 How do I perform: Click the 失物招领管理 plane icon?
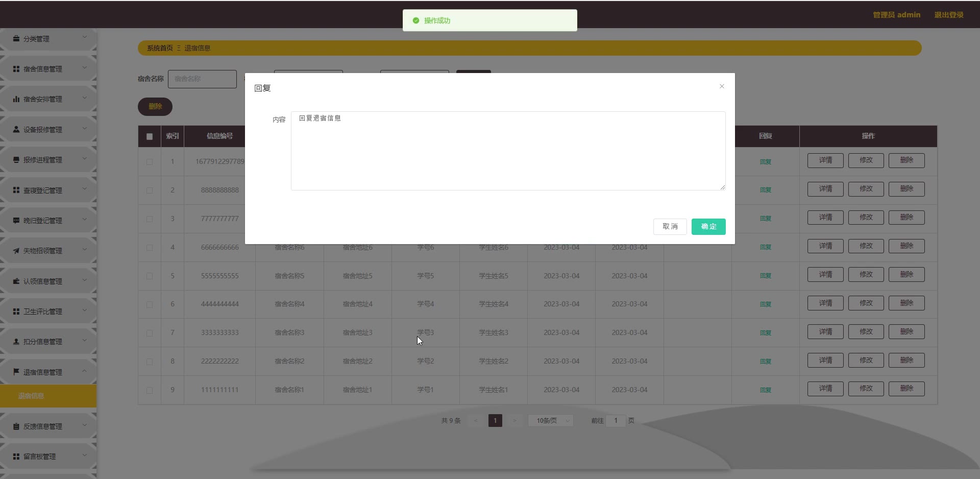[16, 251]
